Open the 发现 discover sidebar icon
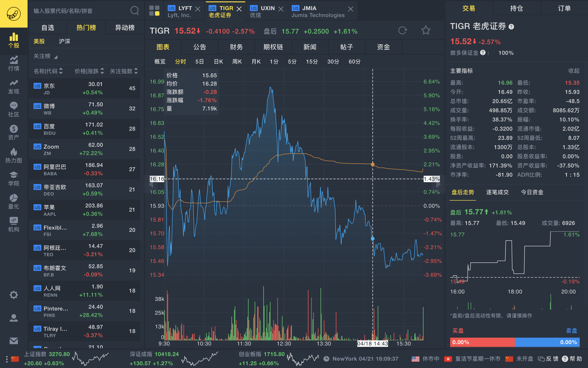The image size is (588, 368). click(x=14, y=87)
